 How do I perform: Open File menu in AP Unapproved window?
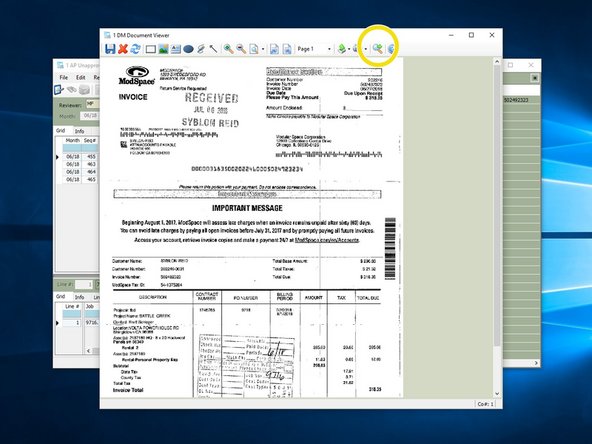point(64,77)
